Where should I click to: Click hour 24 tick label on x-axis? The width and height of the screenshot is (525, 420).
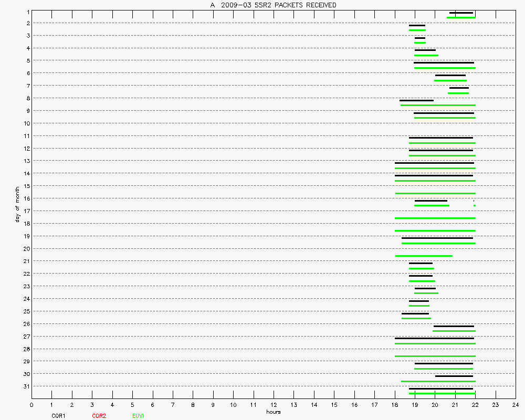tap(515, 405)
